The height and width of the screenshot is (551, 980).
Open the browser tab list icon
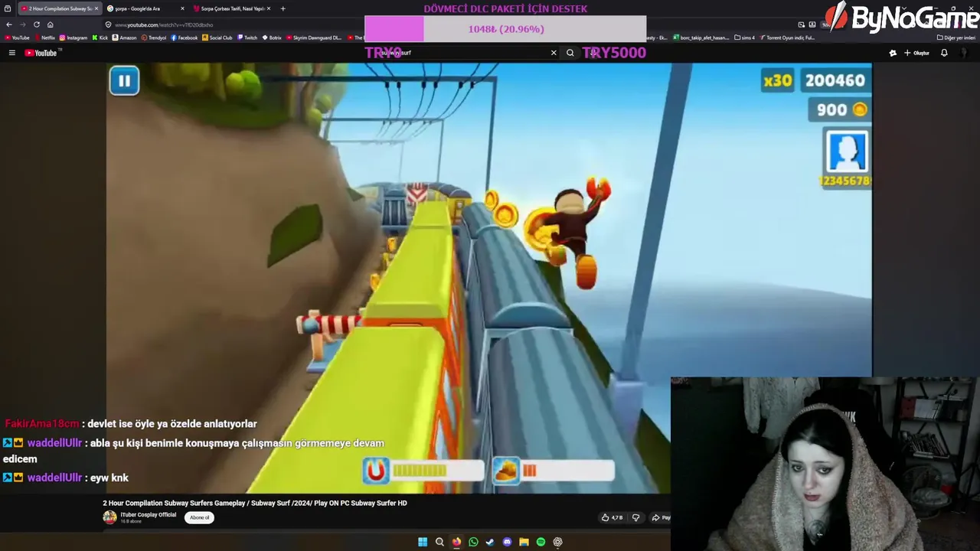coord(8,8)
